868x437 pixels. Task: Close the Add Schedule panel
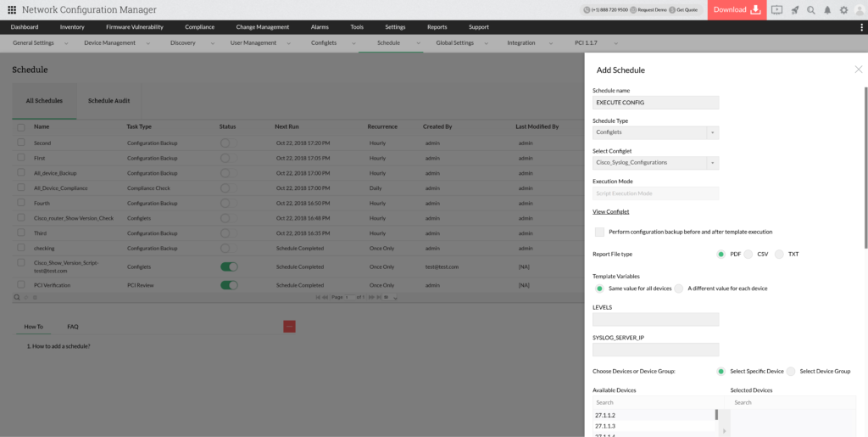pos(858,70)
